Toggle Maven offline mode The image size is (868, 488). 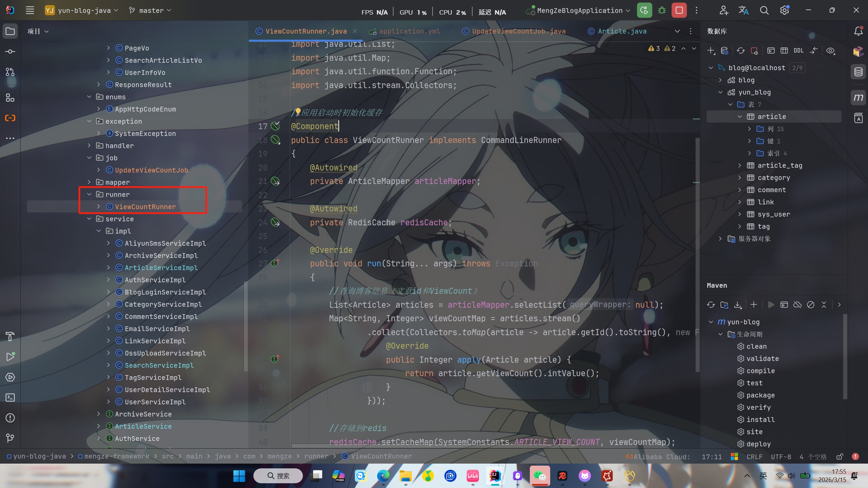tap(797, 305)
